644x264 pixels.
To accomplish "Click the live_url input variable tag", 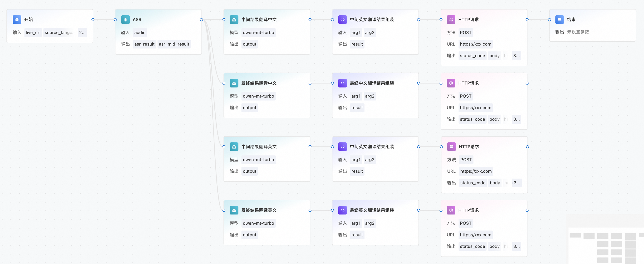I will [33, 33].
